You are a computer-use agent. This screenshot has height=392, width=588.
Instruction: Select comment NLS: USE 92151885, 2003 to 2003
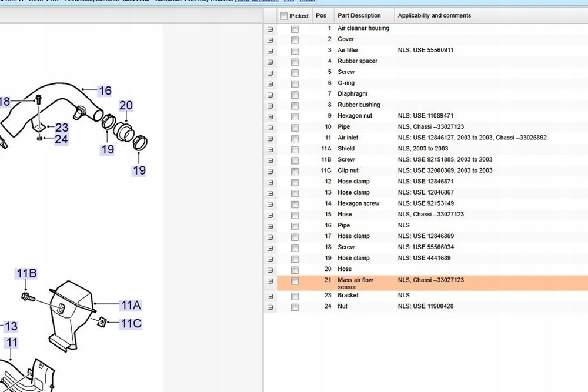coord(445,160)
